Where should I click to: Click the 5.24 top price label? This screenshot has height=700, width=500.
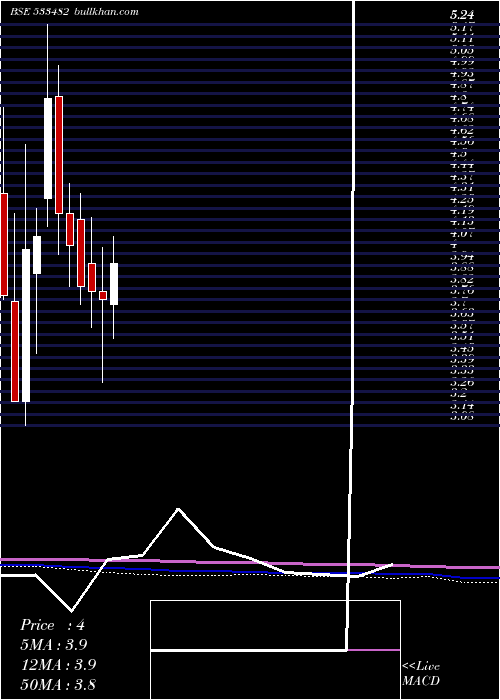462,15
